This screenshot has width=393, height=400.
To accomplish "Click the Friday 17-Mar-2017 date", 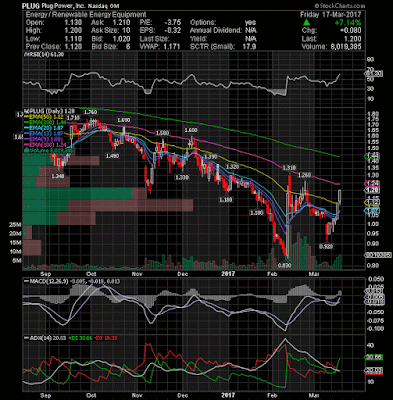I will (x=331, y=15).
